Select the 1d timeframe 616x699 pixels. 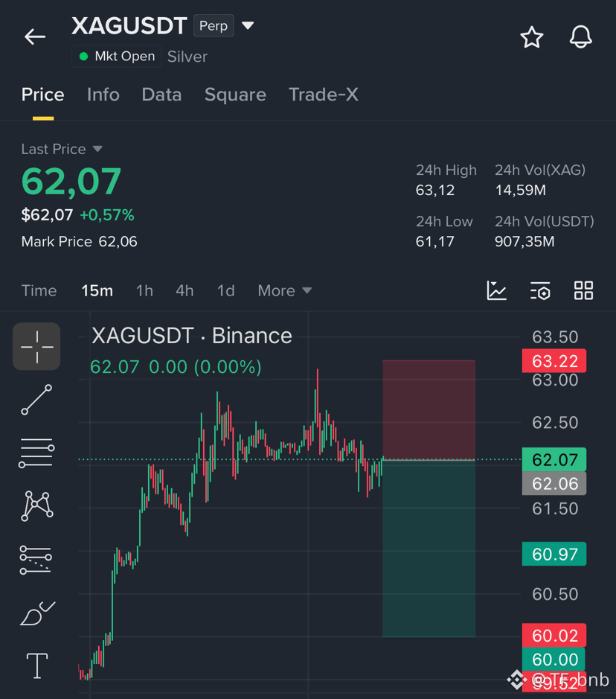(x=226, y=290)
